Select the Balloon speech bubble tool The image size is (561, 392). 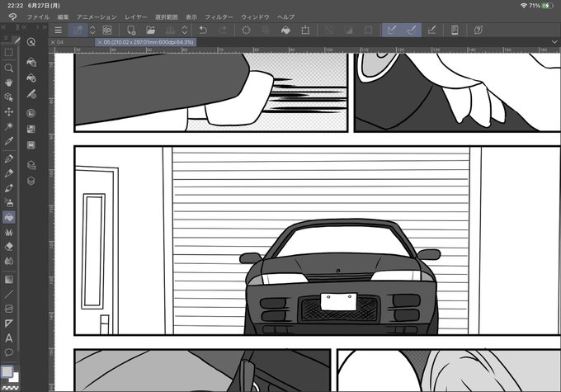pos(8,352)
